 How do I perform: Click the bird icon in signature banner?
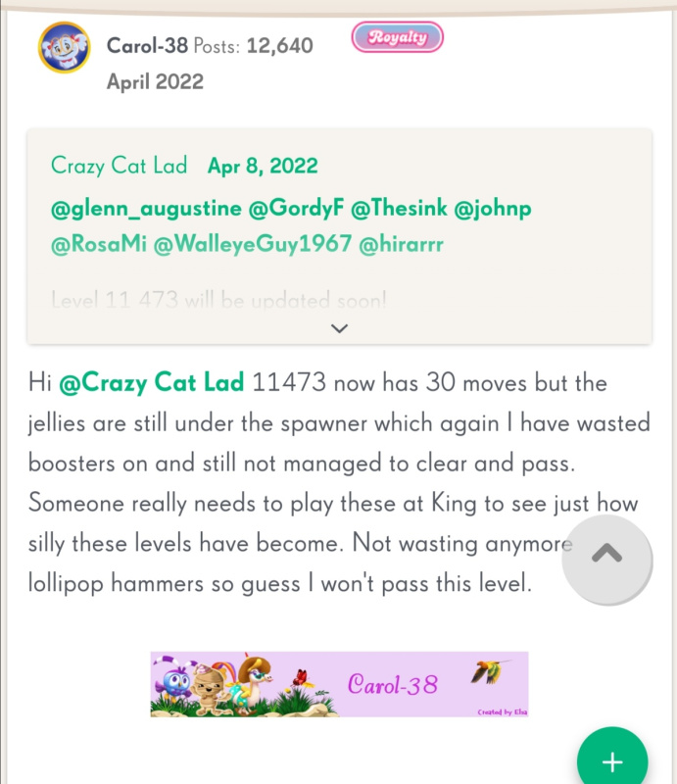click(488, 671)
